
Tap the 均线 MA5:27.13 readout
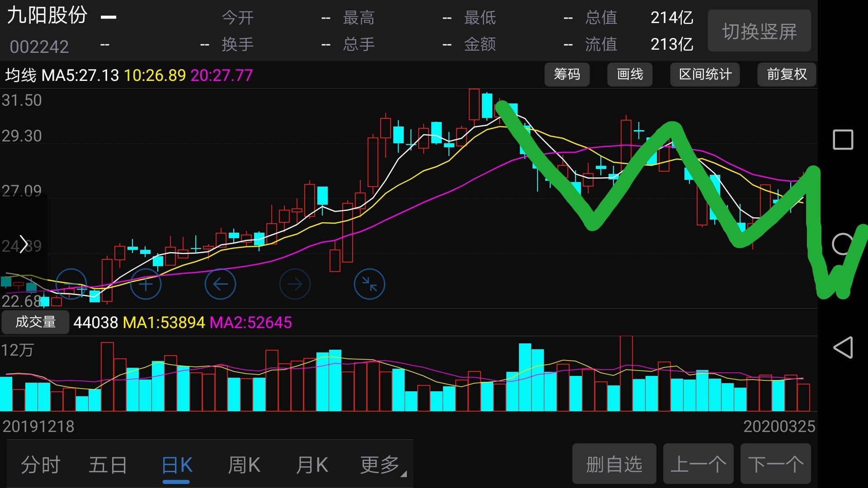62,75
